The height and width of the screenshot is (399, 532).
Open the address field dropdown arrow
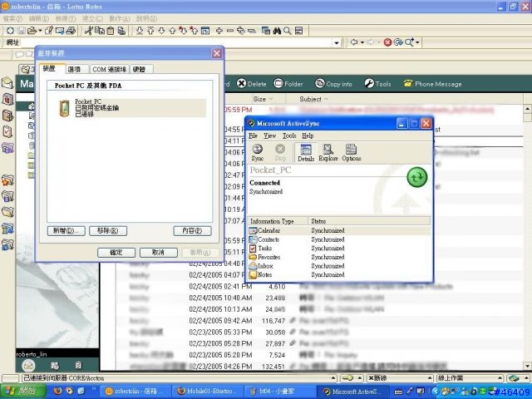[337, 42]
